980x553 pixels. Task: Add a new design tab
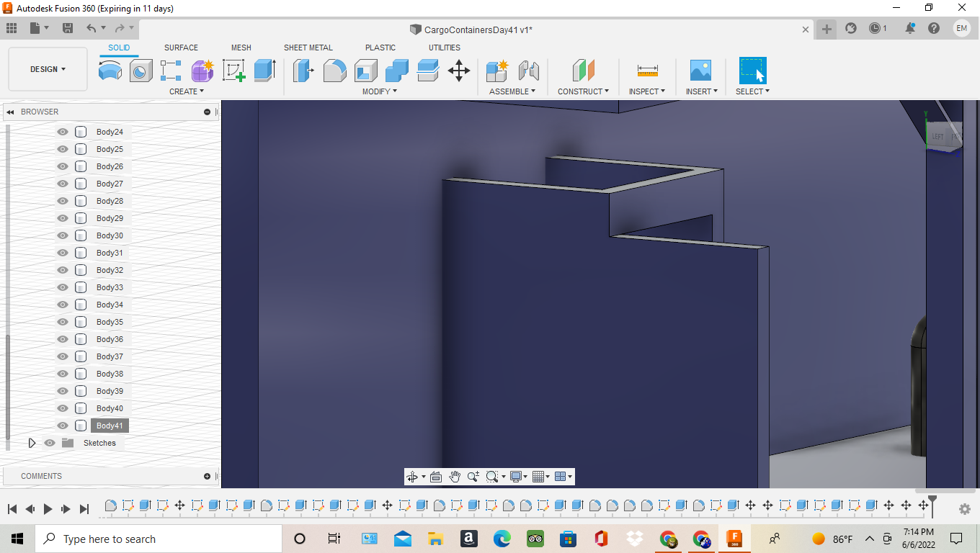(x=827, y=29)
